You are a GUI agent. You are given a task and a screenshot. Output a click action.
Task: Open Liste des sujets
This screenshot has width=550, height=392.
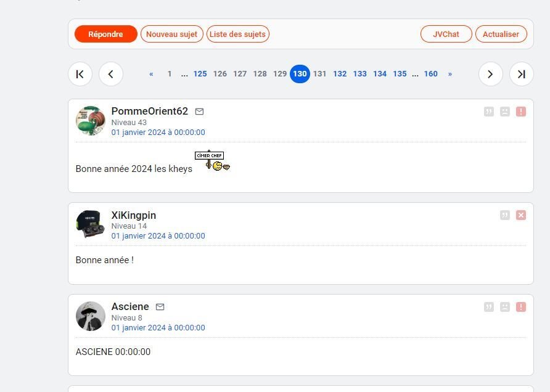point(238,34)
